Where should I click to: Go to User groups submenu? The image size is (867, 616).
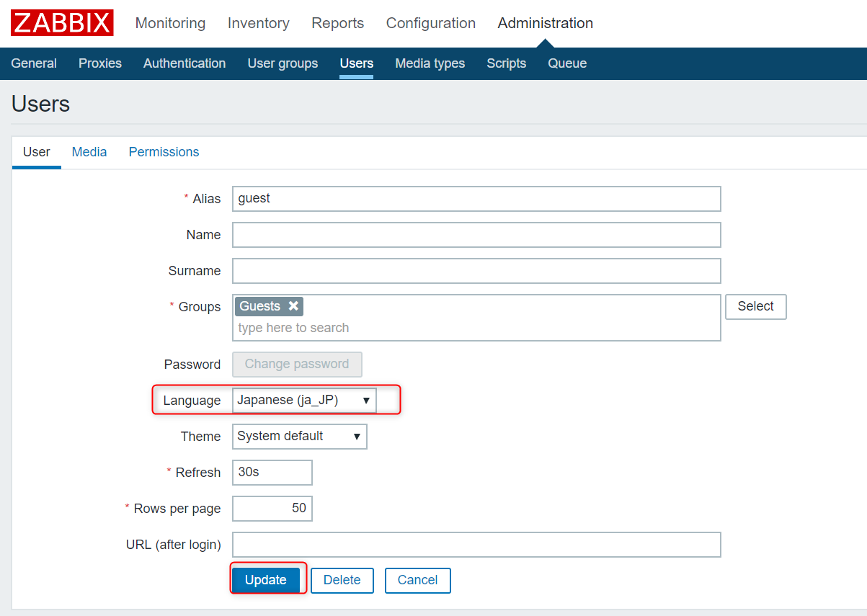click(283, 63)
